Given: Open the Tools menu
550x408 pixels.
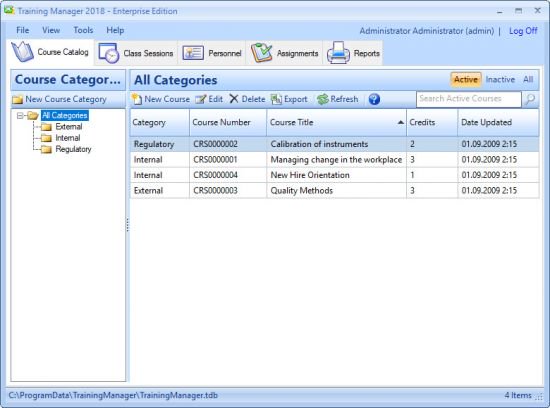Looking at the screenshot, I should (x=83, y=31).
